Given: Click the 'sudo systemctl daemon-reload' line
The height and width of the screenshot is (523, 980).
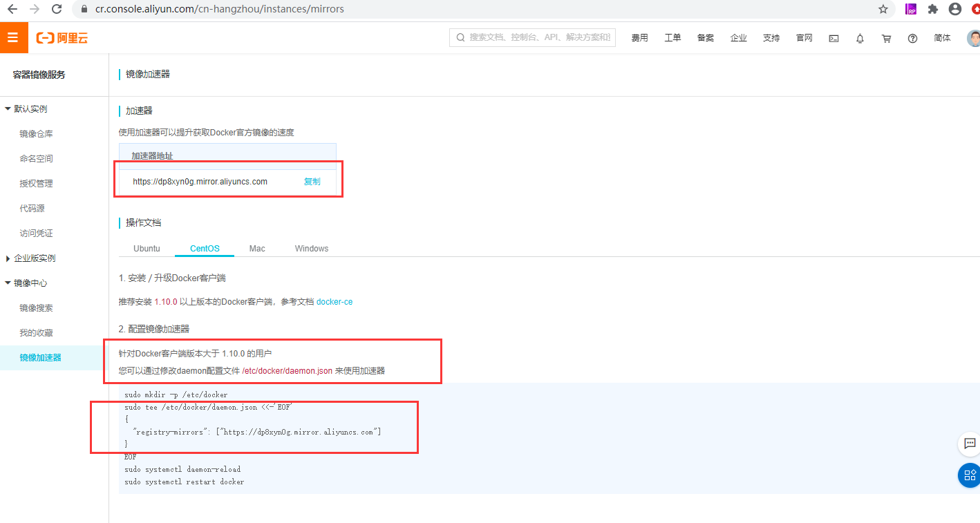Looking at the screenshot, I should click(182, 470).
